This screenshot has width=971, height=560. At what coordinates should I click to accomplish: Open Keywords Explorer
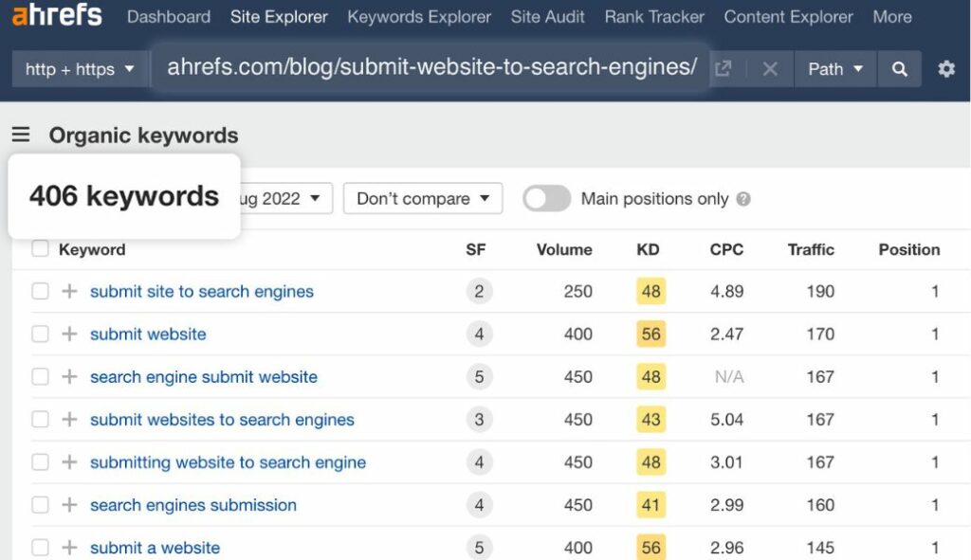pyautogui.click(x=419, y=17)
